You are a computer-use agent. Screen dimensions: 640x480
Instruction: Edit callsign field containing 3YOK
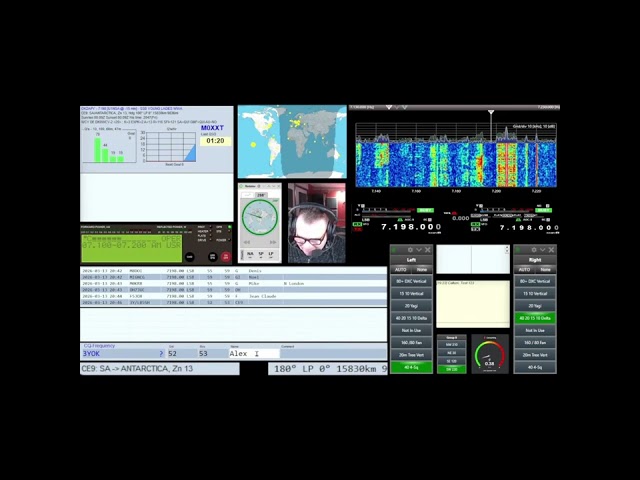tap(123, 353)
